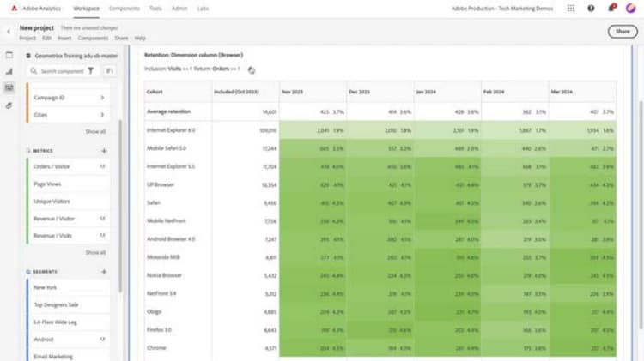Open the Tools top navigation tab
This screenshot has height=361, width=644.
(155, 9)
